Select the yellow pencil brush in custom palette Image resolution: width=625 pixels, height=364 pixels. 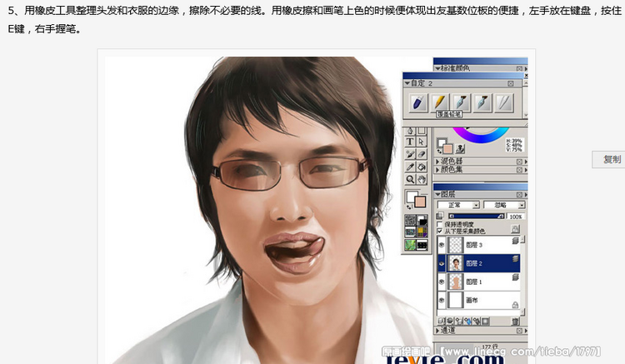pyautogui.click(x=440, y=102)
